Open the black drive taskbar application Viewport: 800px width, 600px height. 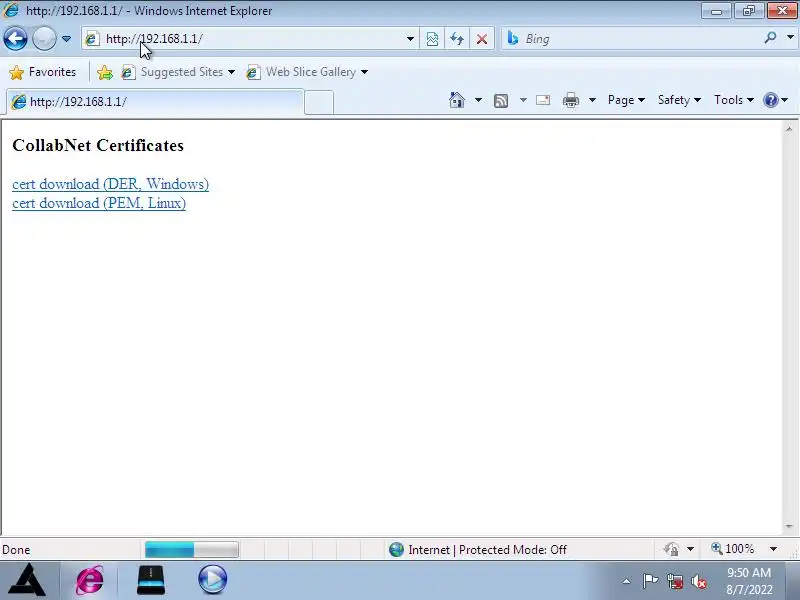[151, 580]
